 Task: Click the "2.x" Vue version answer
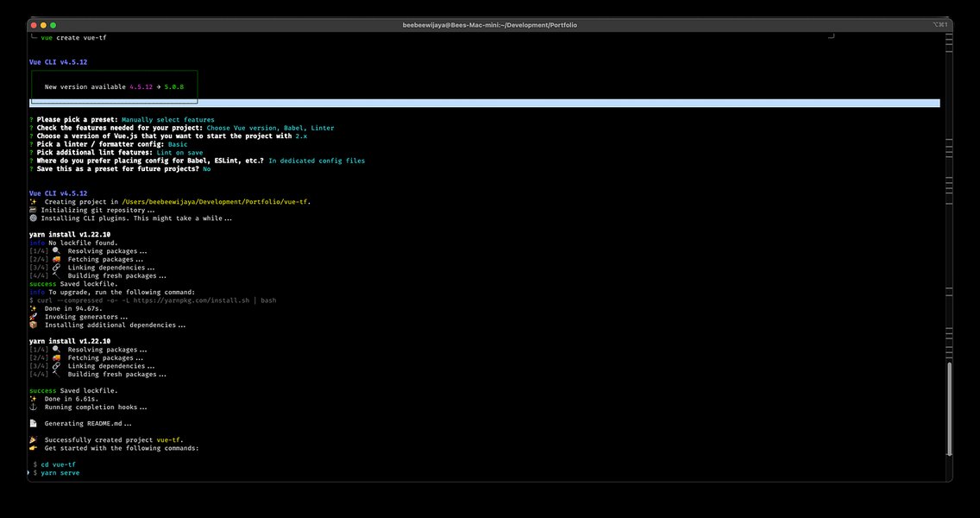301,136
